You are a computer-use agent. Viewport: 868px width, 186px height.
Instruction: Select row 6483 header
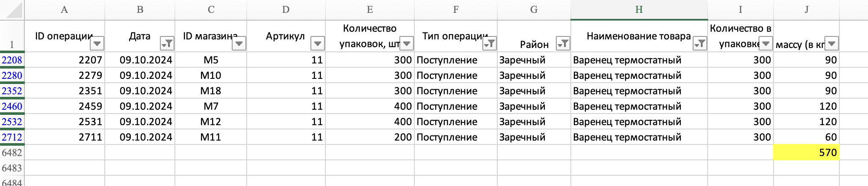click(x=12, y=168)
